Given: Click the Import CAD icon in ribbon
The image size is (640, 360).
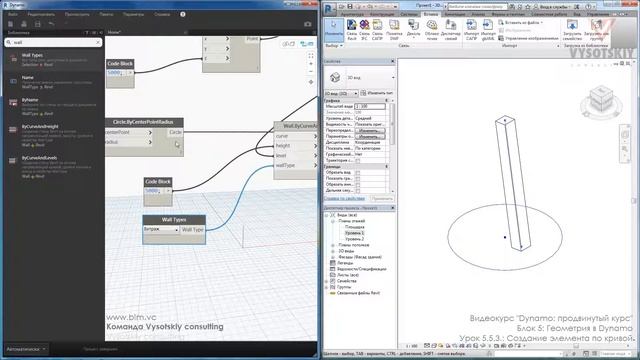Looking at the screenshot, I should coord(471,30).
